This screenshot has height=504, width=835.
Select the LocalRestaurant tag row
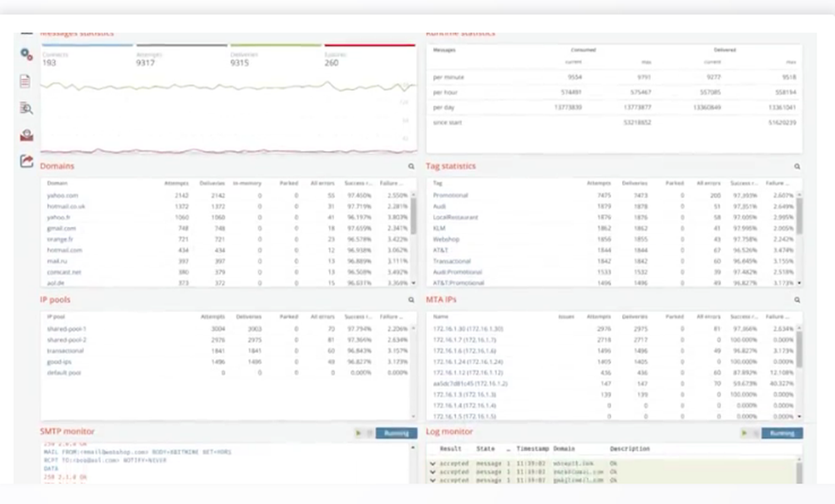[612, 218]
